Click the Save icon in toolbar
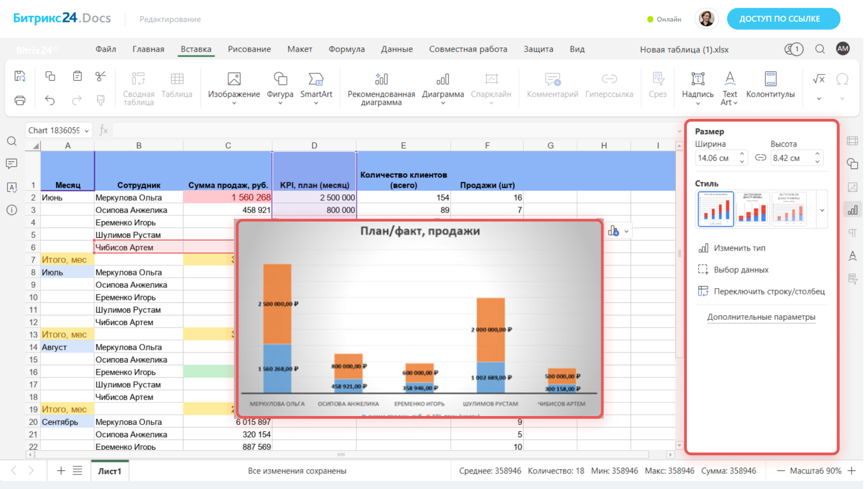Screen dimensions: 868x489 [x=19, y=76]
